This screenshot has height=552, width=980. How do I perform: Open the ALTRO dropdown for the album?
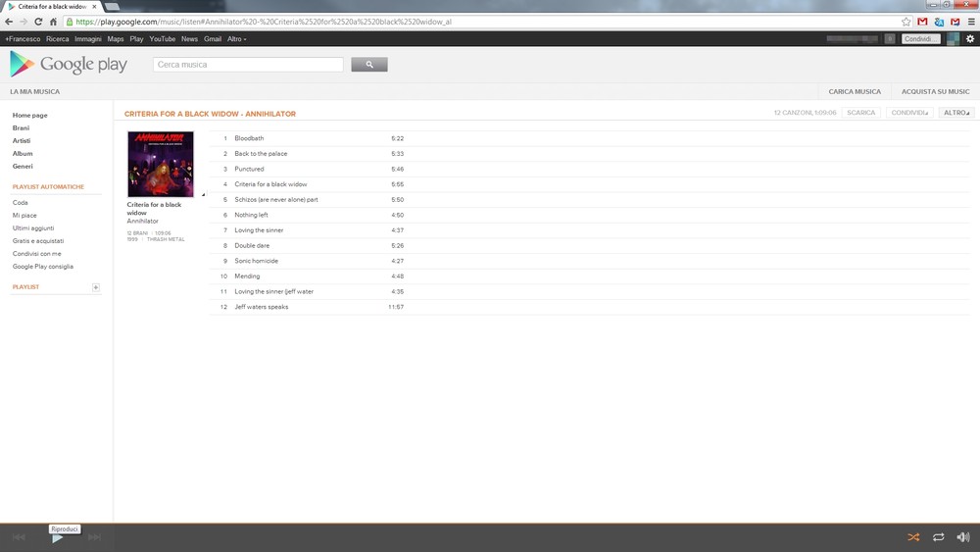click(955, 113)
